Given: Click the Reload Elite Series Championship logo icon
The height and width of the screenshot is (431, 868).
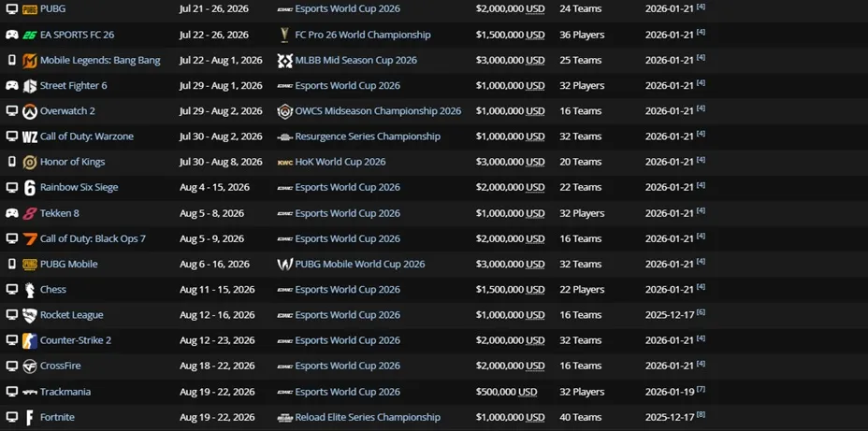Looking at the screenshot, I should [284, 417].
